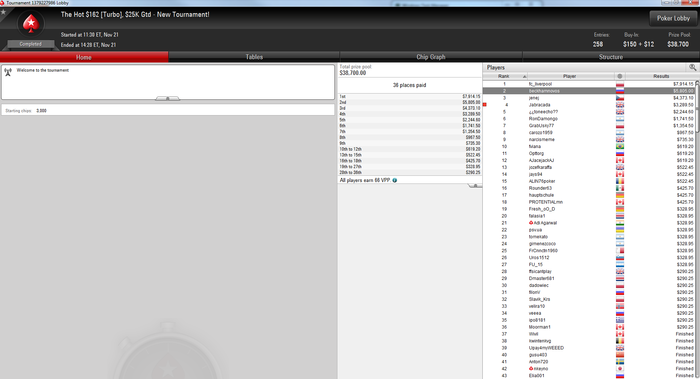Click the '36 places paid' text

tap(409, 85)
